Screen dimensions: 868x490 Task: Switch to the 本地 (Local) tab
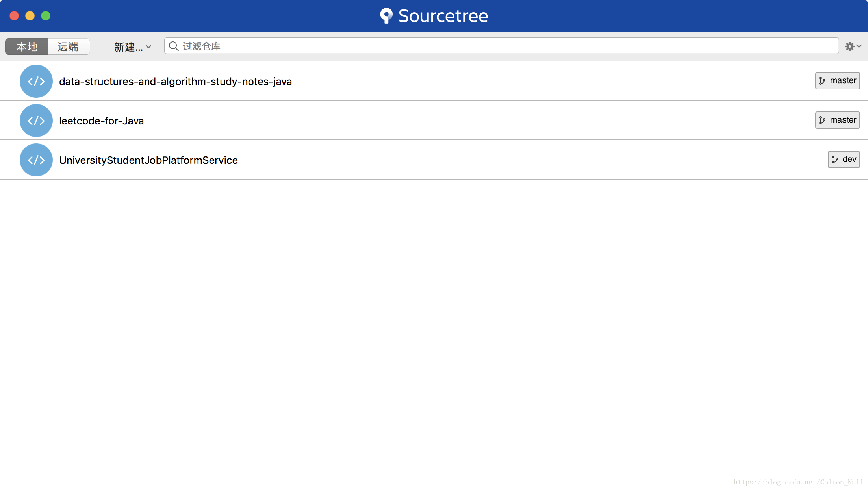tap(27, 46)
